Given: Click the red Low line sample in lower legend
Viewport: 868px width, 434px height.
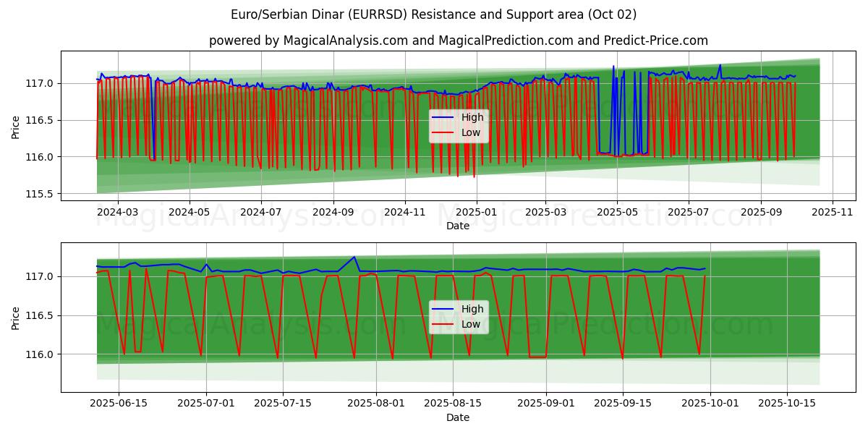Looking at the screenshot, I should (443, 324).
